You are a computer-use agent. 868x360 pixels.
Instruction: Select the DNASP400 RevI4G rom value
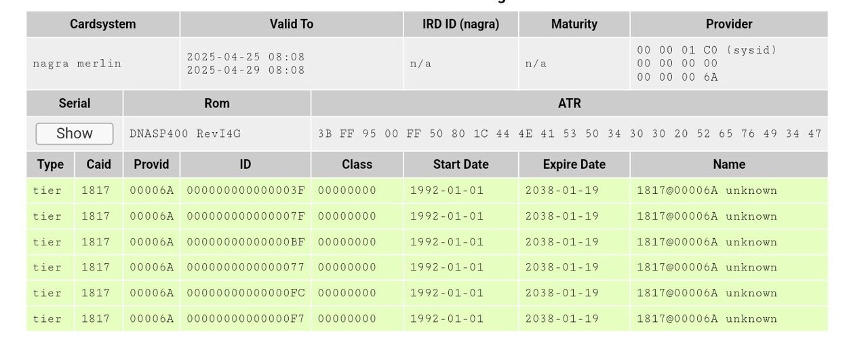pyautogui.click(x=185, y=134)
